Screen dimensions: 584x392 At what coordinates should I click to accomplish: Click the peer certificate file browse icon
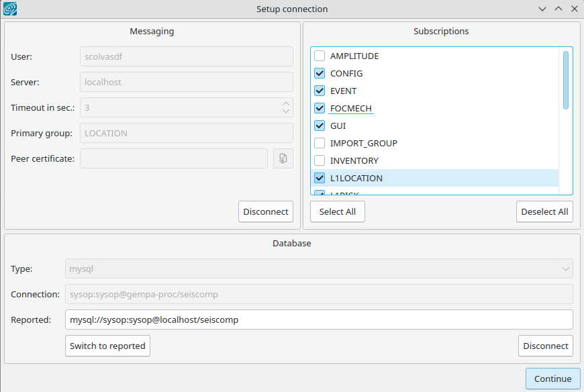pos(283,158)
